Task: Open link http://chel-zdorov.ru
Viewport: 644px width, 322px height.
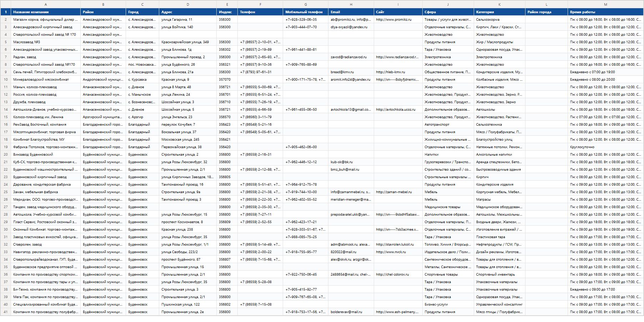Action: pos(392,275)
